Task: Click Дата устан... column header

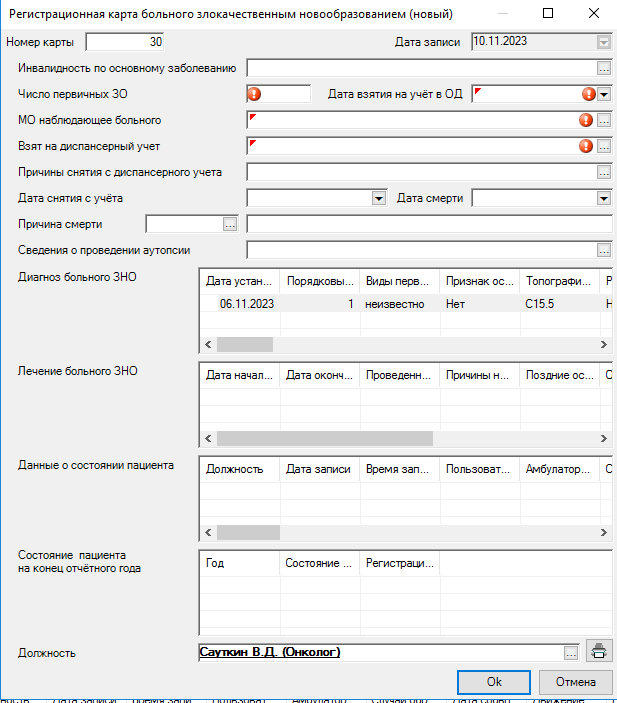Action: coord(239,281)
